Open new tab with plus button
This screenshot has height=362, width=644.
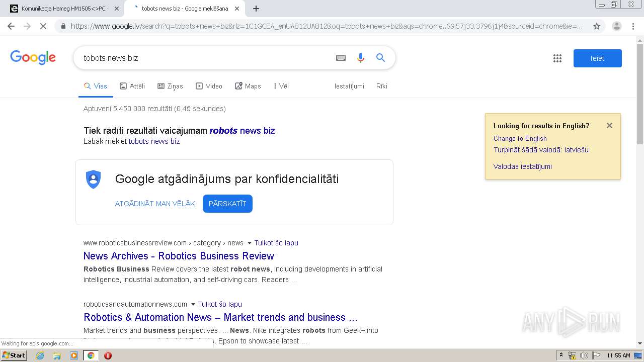256,9
